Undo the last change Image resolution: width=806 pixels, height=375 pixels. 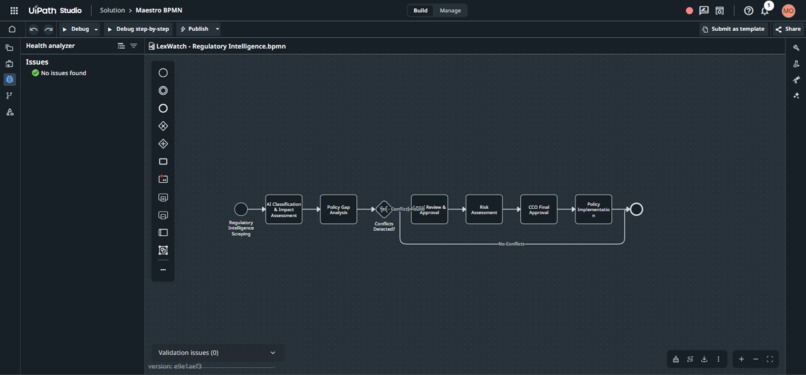pyautogui.click(x=33, y=29)
